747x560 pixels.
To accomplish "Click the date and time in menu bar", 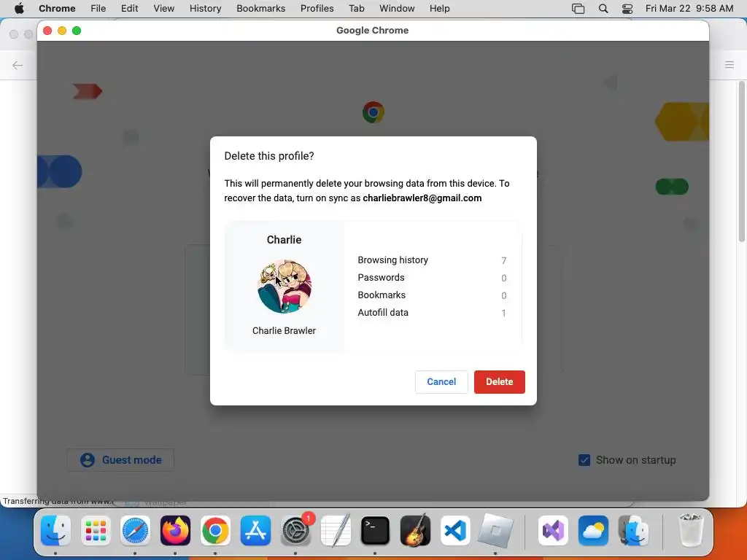I will point(689,9).
